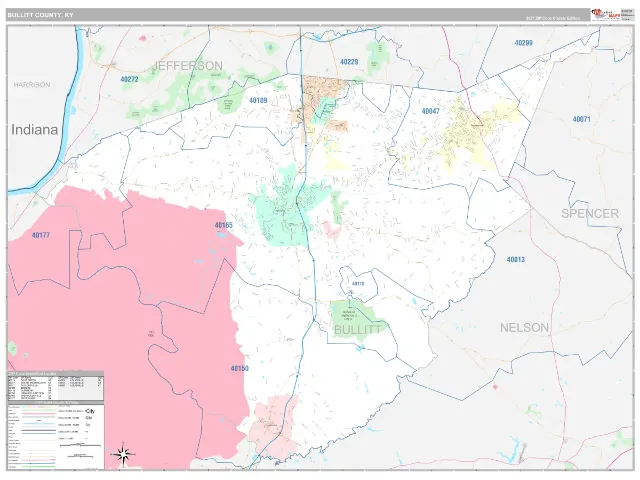Click the 'Indiana' state label
The width and height of the screenshot is (640, 480).
[x=34, y=130]
